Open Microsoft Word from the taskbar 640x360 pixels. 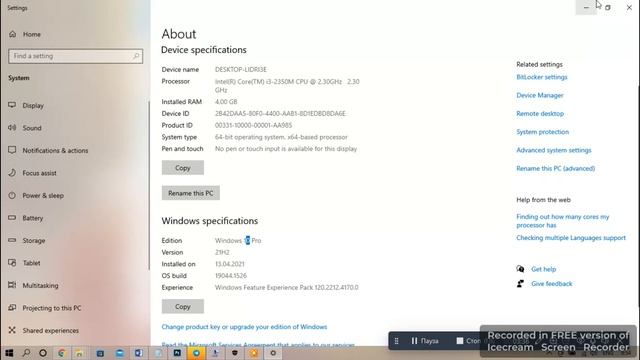click(x=139, y=353)
